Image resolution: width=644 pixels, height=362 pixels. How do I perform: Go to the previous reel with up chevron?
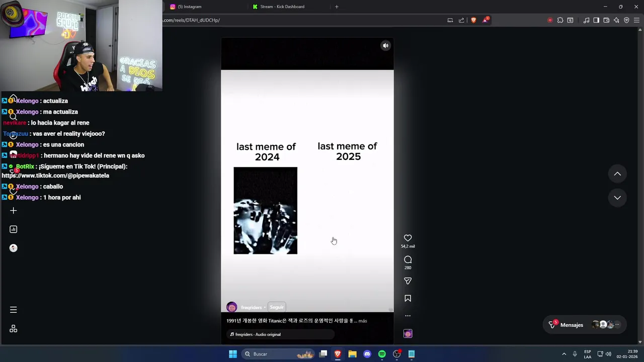(617, 174)
